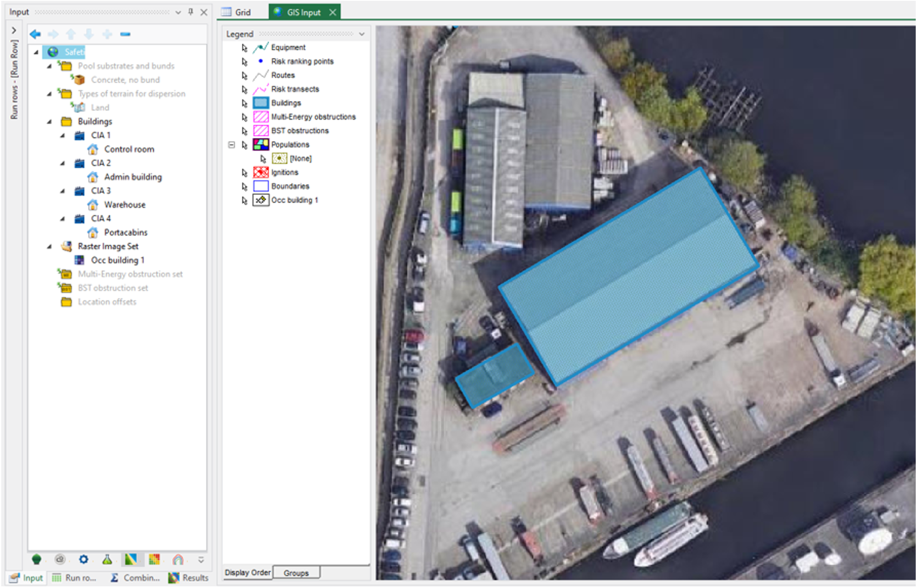Screen dimensions: 917x588
Task: Open the Legend panel dropdown chevron
Action: coord(362,34)
